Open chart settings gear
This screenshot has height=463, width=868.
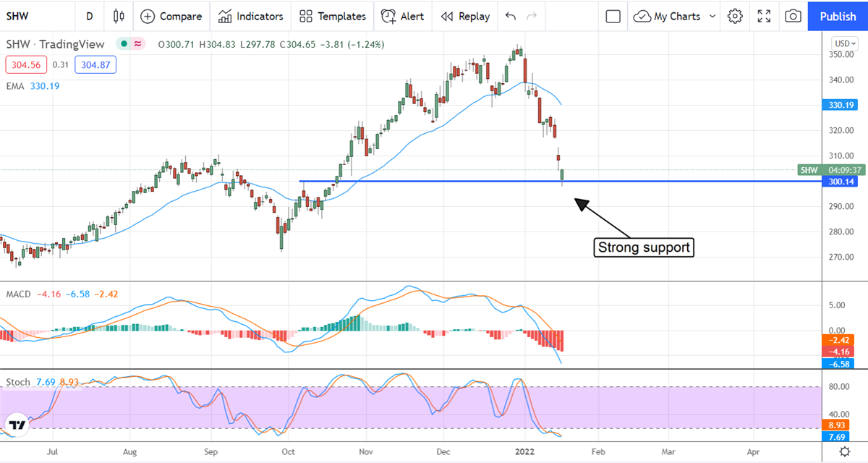pos(736,16)
